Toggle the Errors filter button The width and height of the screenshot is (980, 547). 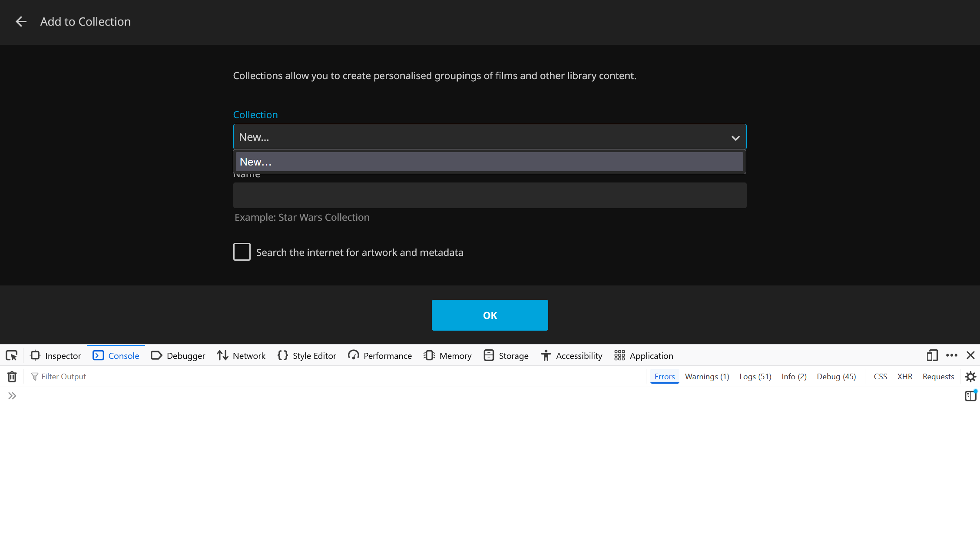(x=664, y=377)
